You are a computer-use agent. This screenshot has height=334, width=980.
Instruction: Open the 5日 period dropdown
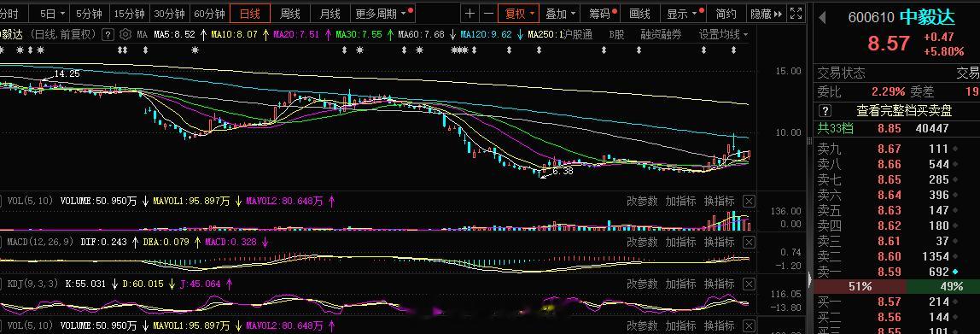[52, 14]
